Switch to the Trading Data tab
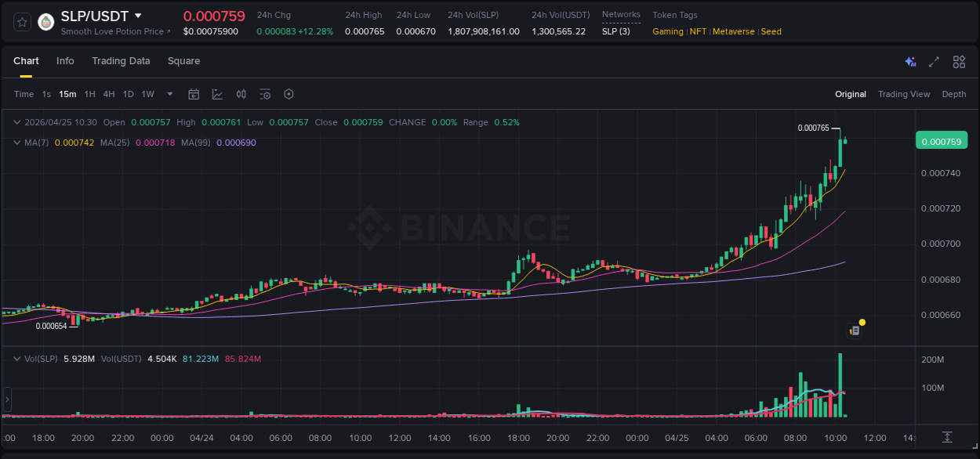The height and width of the screenshot is (459, 980). (121, 61)
